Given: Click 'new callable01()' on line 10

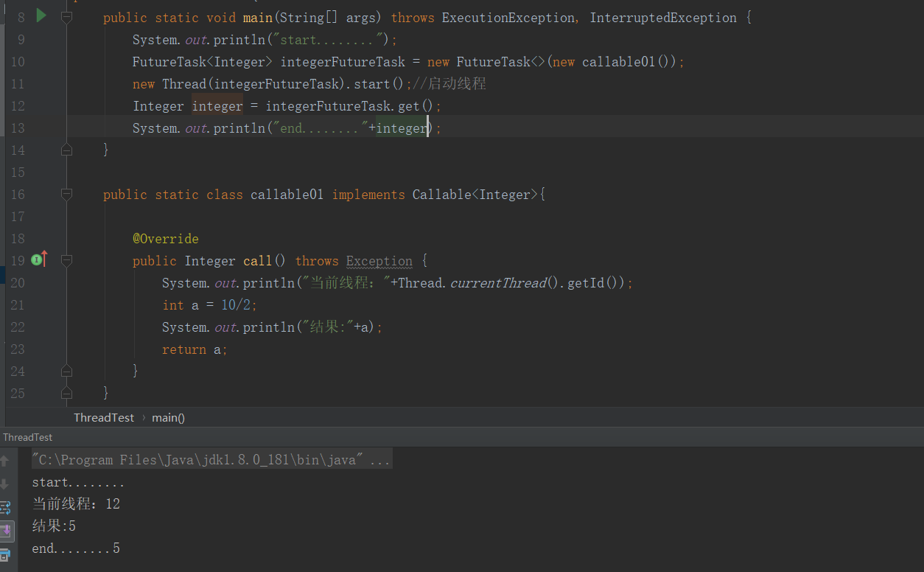Looking at the screenshot, I should pyautogui.click(x=612, y=62).
